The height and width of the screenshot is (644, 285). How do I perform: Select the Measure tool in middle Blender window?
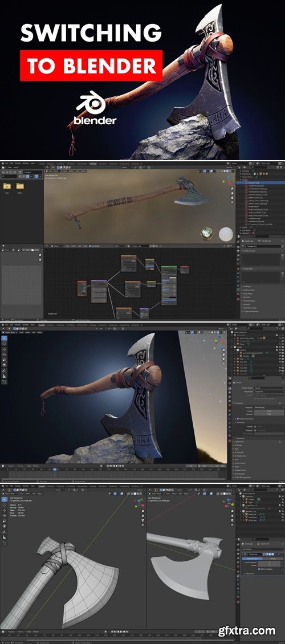coord(4,376)
